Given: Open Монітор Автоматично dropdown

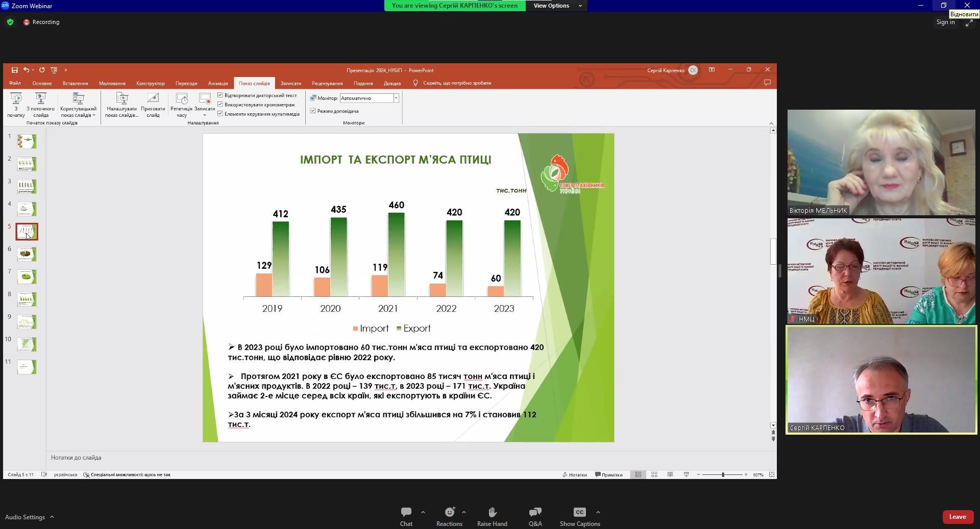Looking at the screenshot, I should pyautogui.click(x=396, y=98).
